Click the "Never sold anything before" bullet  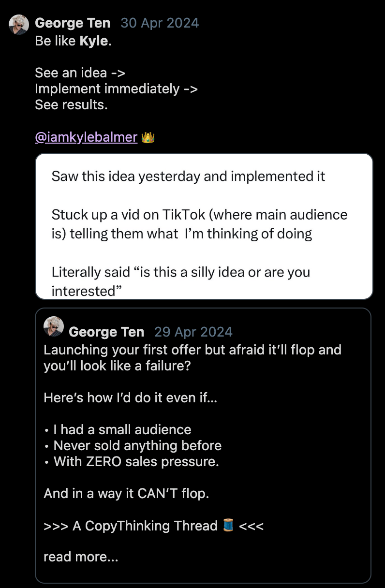[x=137, y=445]
